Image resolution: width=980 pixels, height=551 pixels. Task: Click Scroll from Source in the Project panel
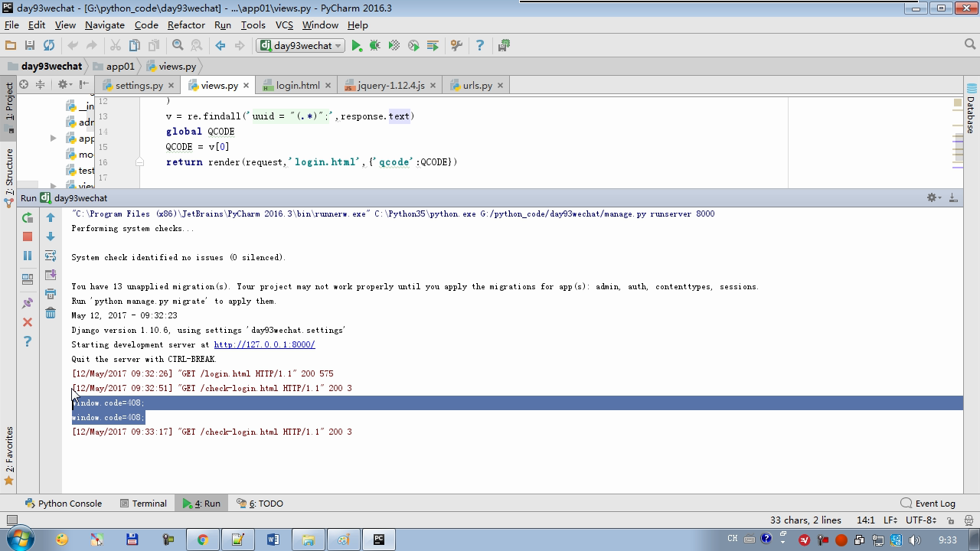pyautogui.click(x=24, y=84)
